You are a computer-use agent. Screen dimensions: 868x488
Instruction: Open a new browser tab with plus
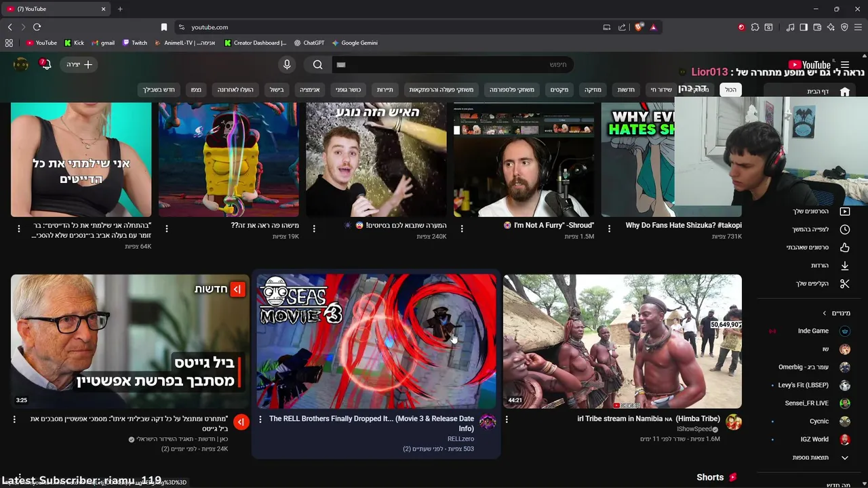point(120,9)
